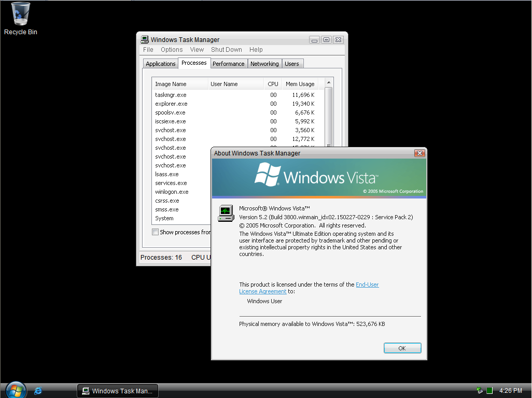
Task: Click the network tray icon
Action: pyautogui.click(x=480, y=391)
